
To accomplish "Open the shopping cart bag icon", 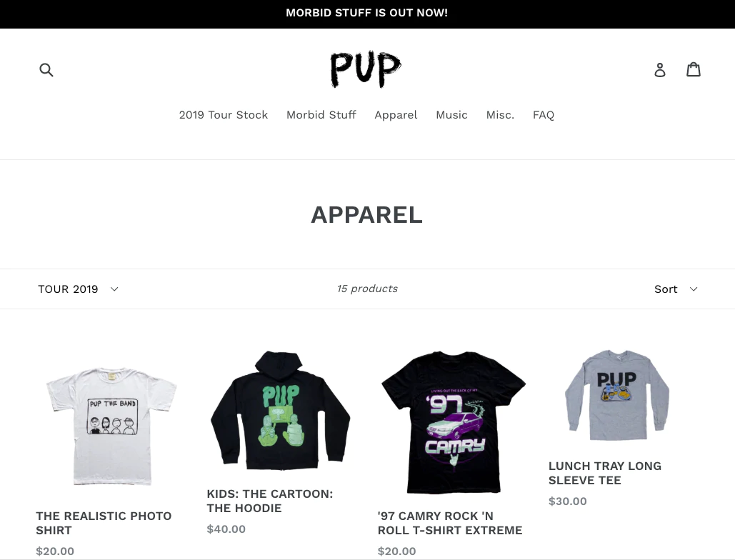I will pos(694,69).
